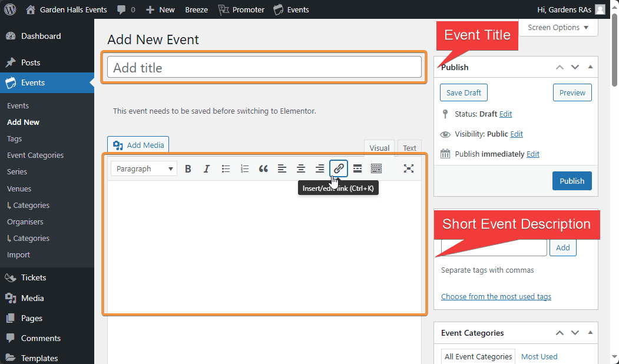Toggle bold formatting in the editor toolbar
The height and width of the screenshot is (364, 619).
[188, 169]
